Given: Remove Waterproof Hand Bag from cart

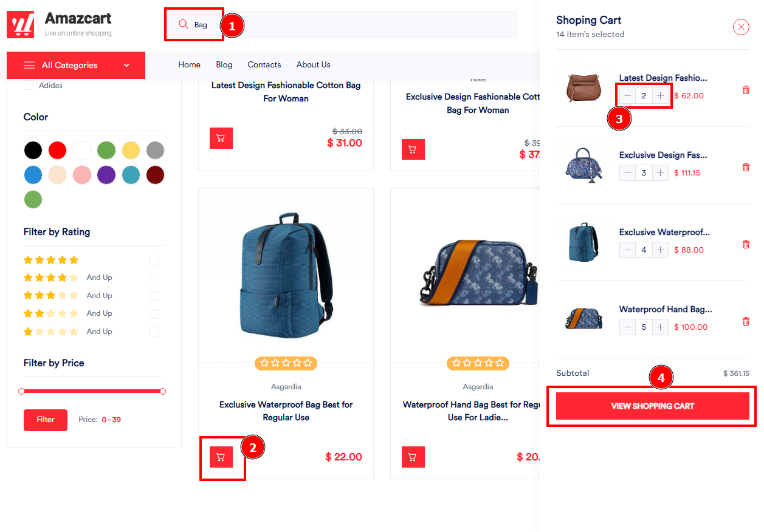Looking at the screenshot, I should point(746,321).
